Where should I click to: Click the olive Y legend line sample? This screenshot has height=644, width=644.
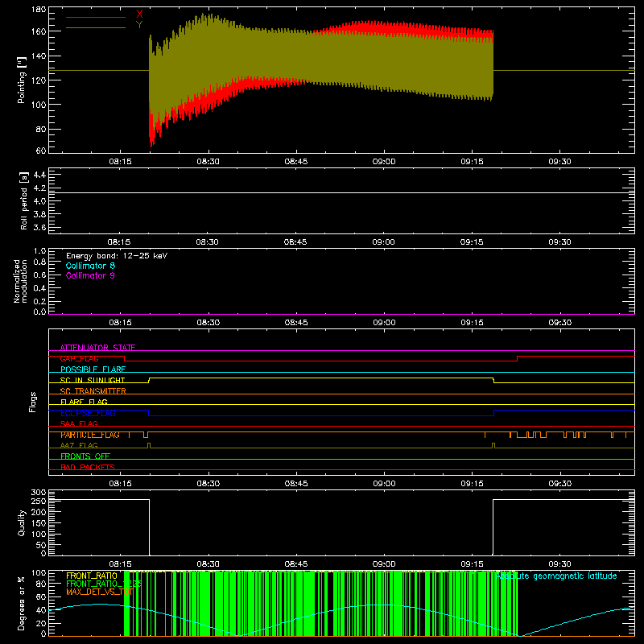pyautogui.click(x=96, y=27)
